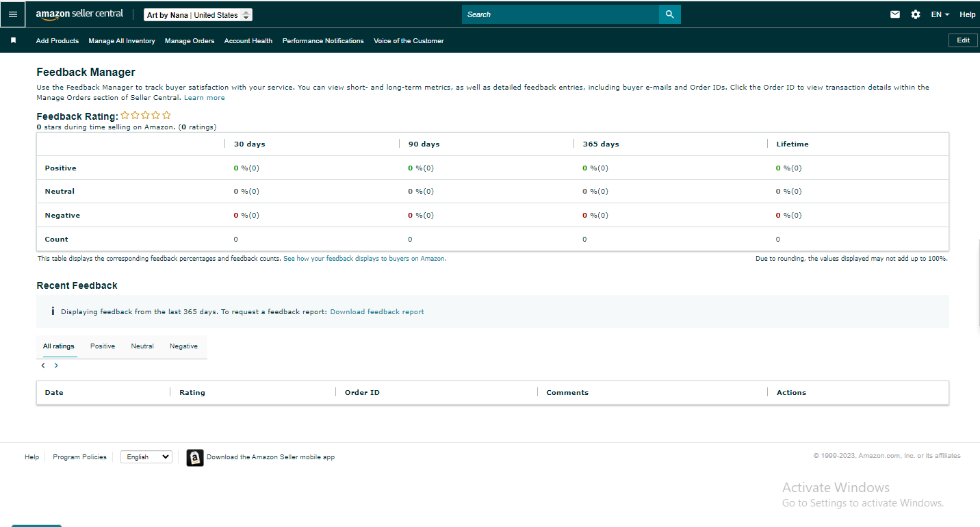Click the Date column header
980x527 pixels.
(54, 393)
